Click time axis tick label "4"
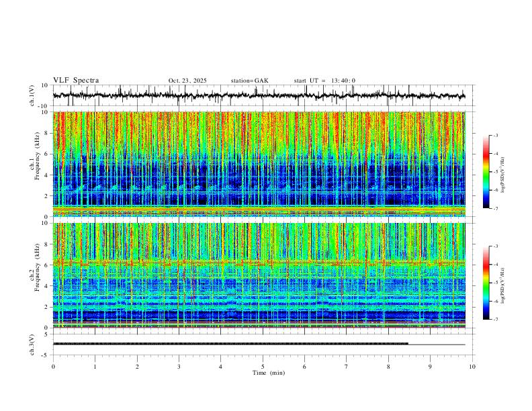This screenshot has height=411, width=532. (221, 367)
